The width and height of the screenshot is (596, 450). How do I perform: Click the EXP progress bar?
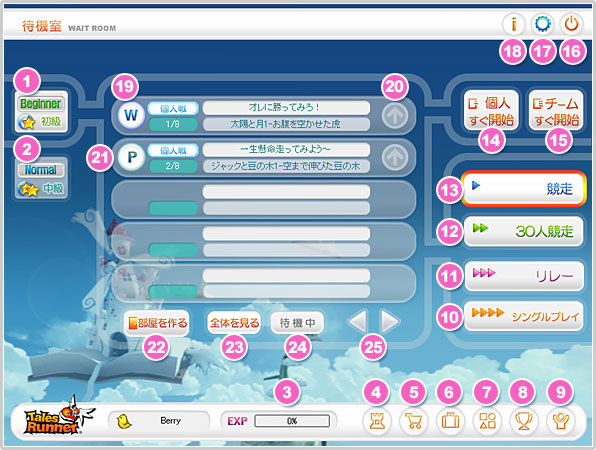(292, 421)
